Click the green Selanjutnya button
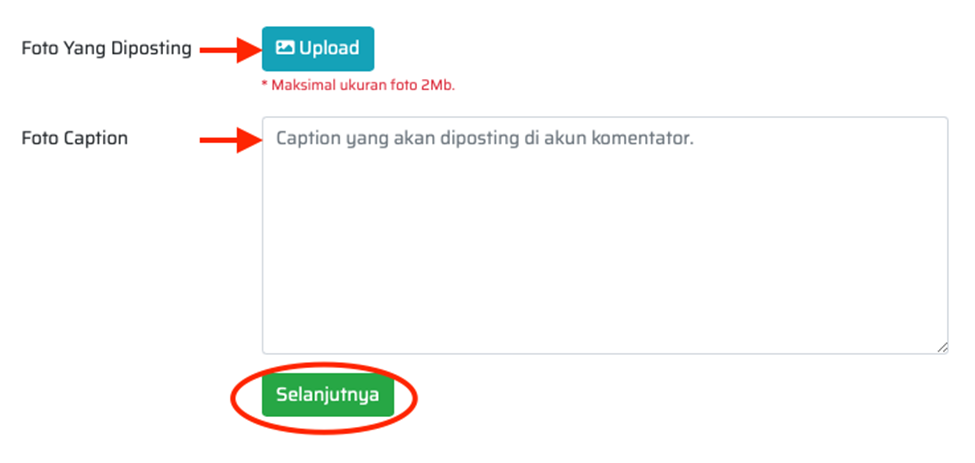Screen dimensions: 975x463 [327, 395]
